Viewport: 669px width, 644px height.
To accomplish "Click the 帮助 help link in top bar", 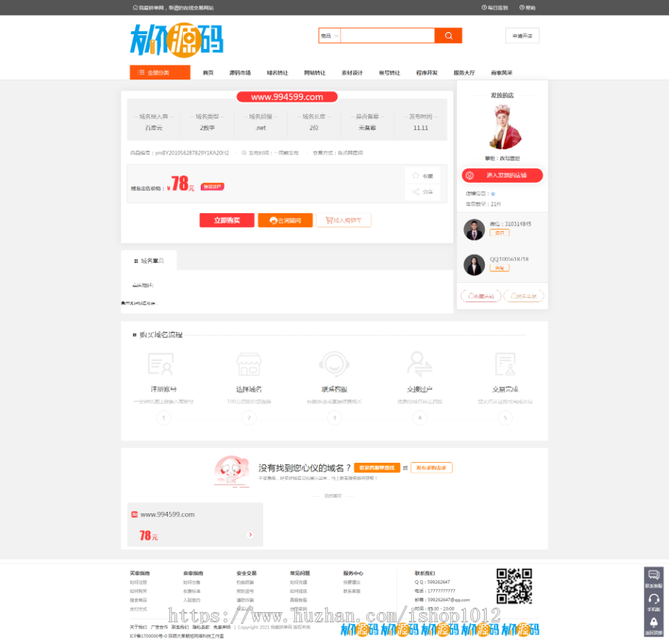I will point(527,7).
